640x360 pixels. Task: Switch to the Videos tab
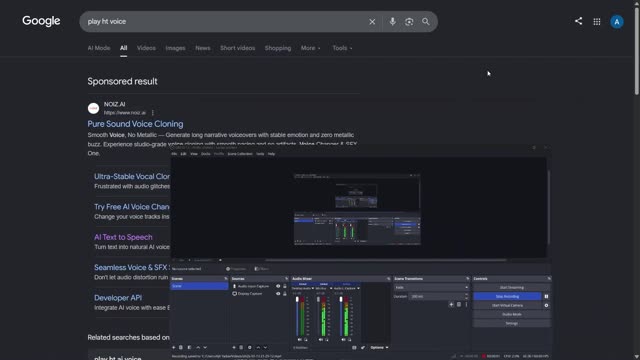[x=146, y=48]
